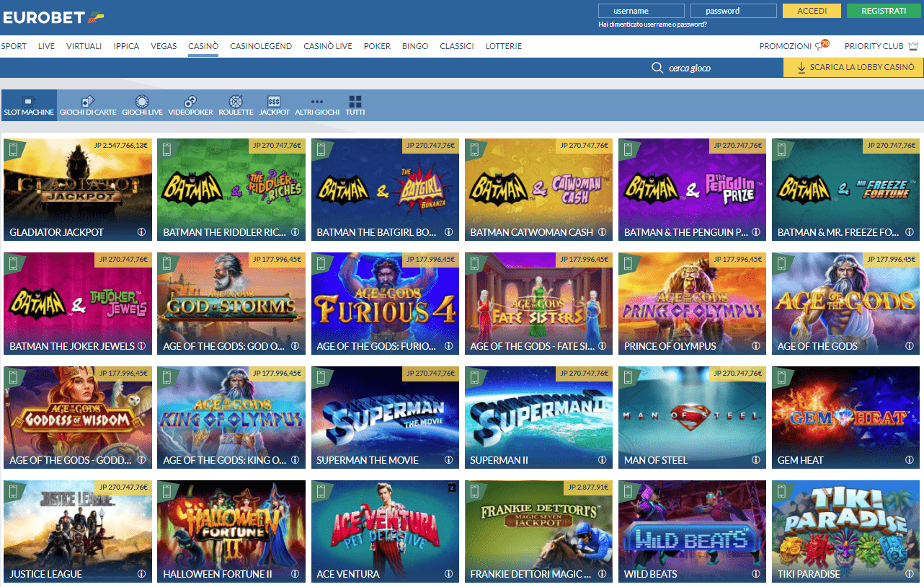This screenshot has height=587, width=924.
Task: Open the Classici section
Action: (457, 46)
